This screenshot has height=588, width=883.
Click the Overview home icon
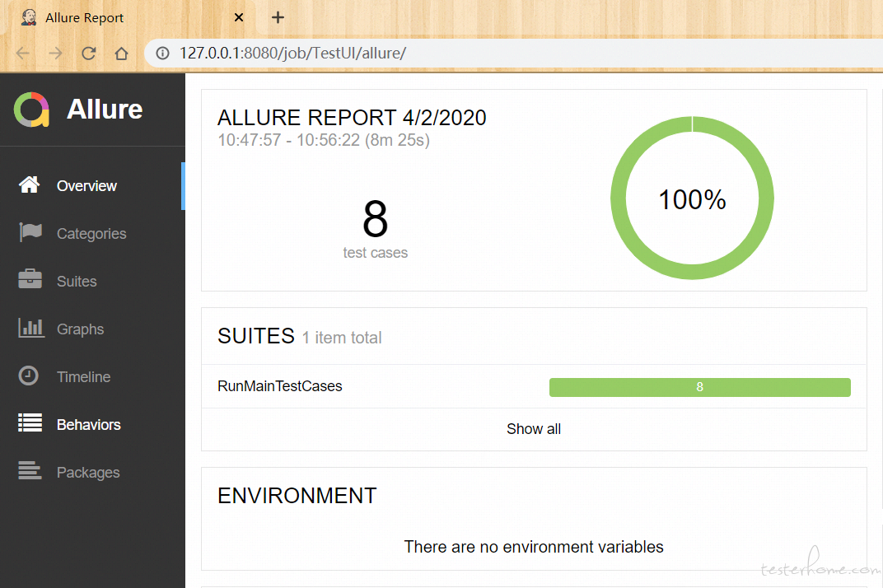(30, 184)
